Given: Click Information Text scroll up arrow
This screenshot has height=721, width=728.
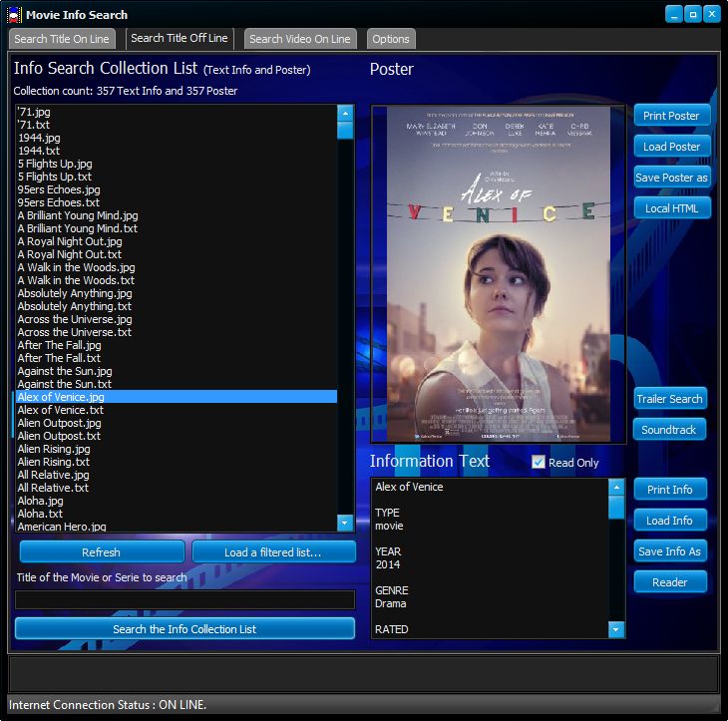Looking at the screenshot, I should (616, 488).
